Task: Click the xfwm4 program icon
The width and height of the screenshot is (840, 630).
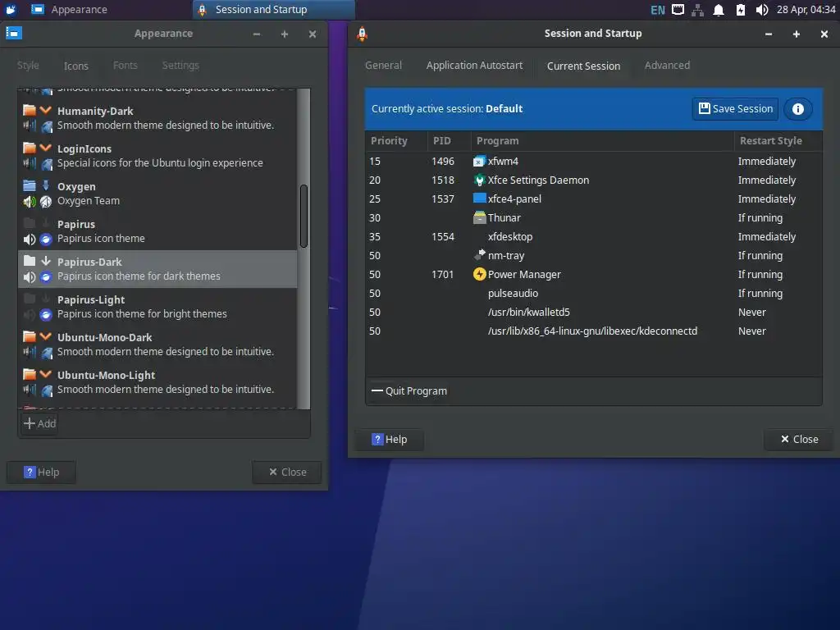Action: pyautogui.click(x=479, y=162)
